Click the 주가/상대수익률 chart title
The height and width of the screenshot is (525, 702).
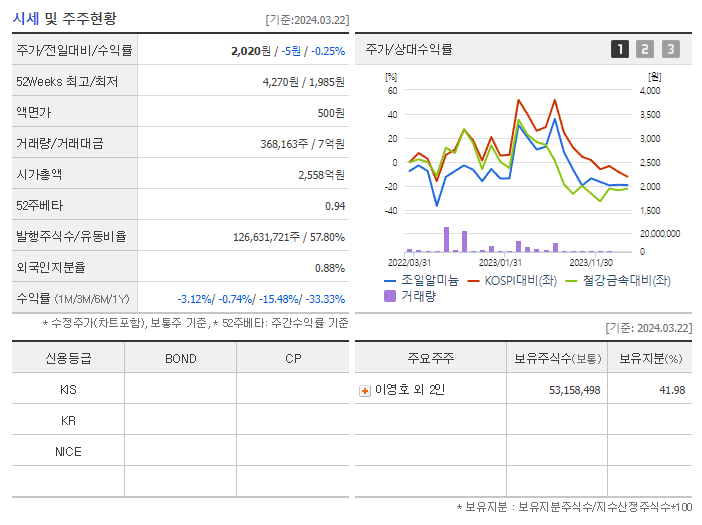pyautogui.click(x=409, y=49)
